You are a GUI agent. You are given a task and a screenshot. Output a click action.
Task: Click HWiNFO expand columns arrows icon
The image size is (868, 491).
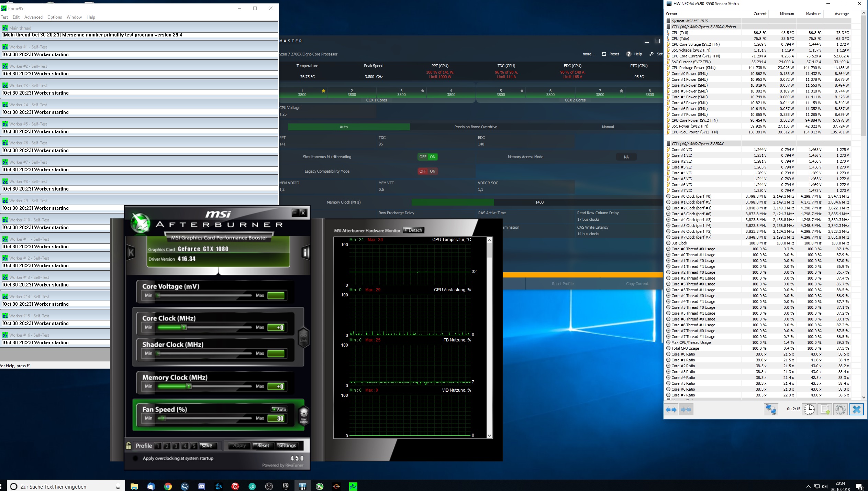coord(671,410)
